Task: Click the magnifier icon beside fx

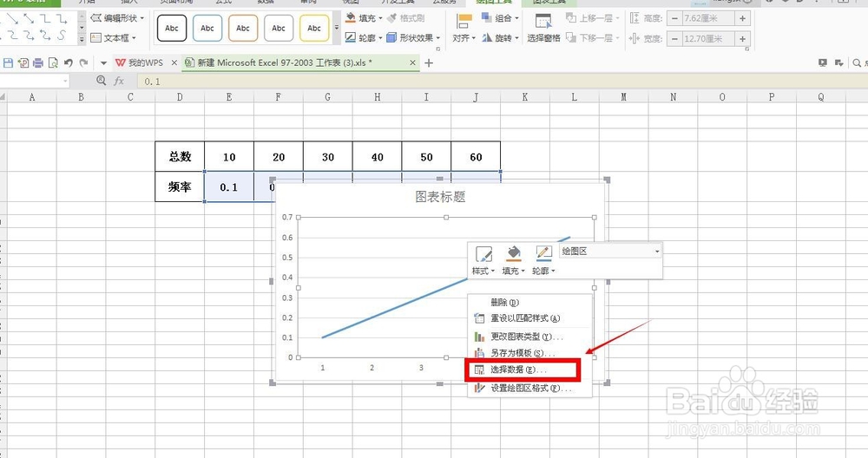Action: click(x=101, y=81)
